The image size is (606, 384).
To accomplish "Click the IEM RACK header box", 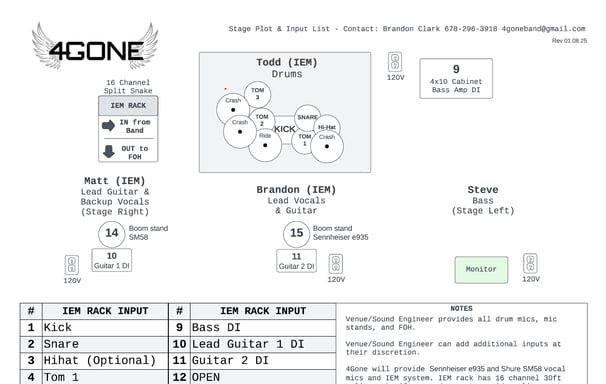I will (x=128, y=105).
